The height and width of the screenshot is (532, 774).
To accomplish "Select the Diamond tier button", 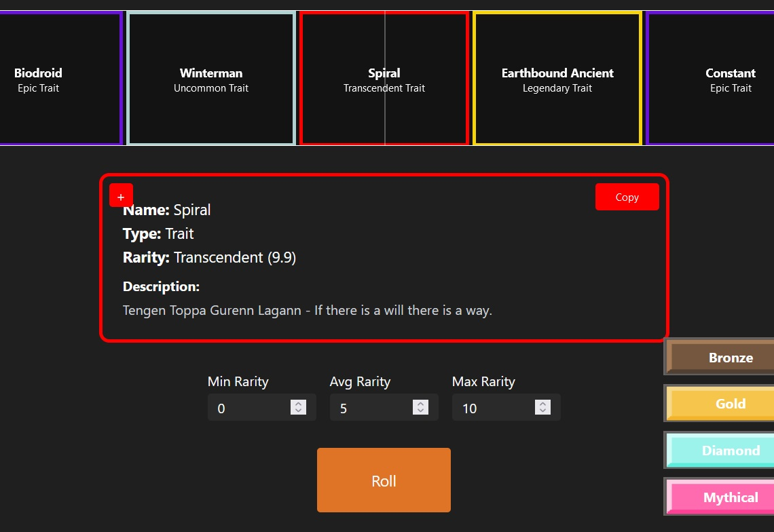I will [x=720, y=450].
